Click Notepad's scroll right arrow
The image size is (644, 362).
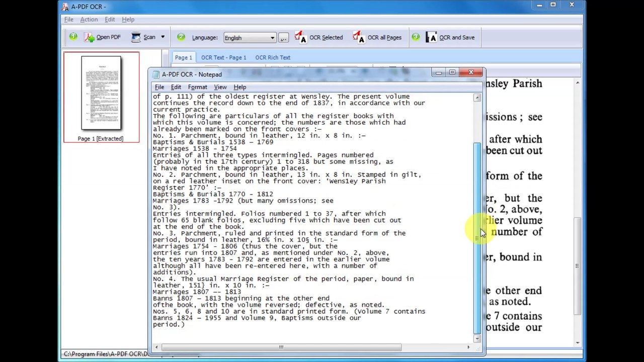[x=468, y=347]
